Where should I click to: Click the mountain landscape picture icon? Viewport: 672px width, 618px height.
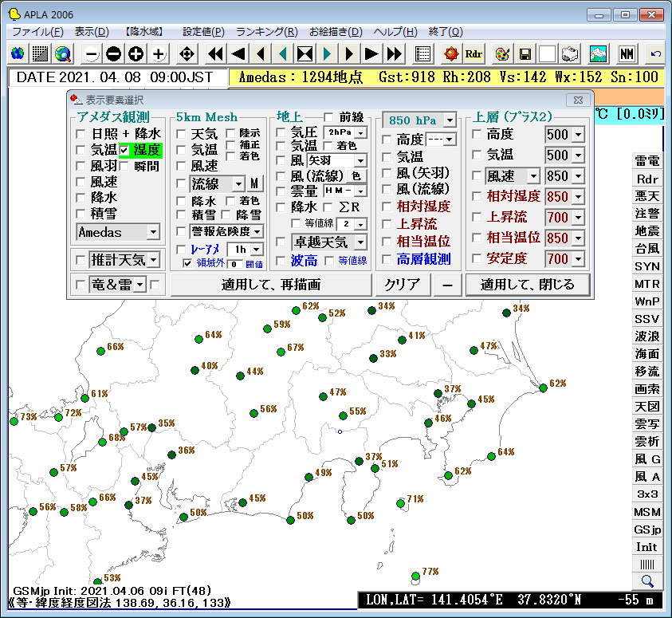pyautogui.click(x=598, y=54)
